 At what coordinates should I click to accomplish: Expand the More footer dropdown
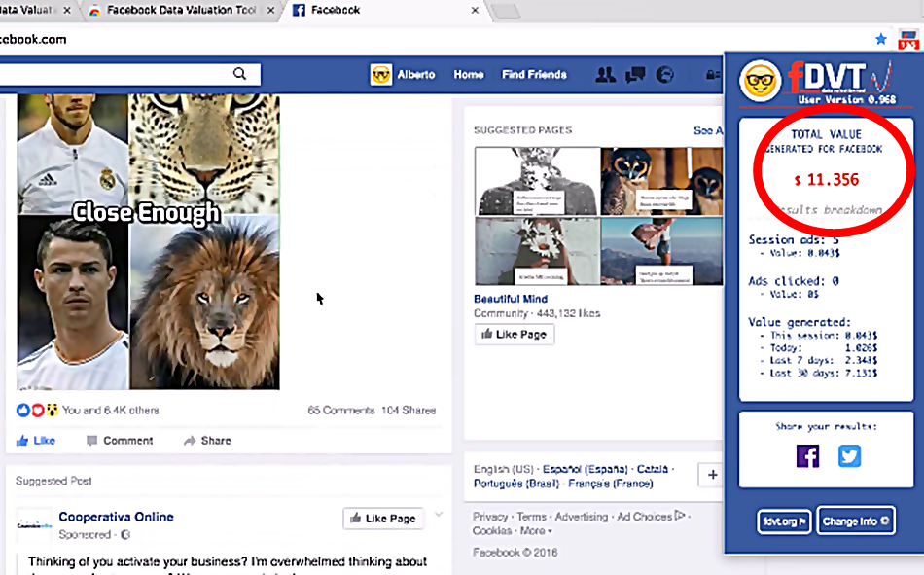[x=536, y=531]
